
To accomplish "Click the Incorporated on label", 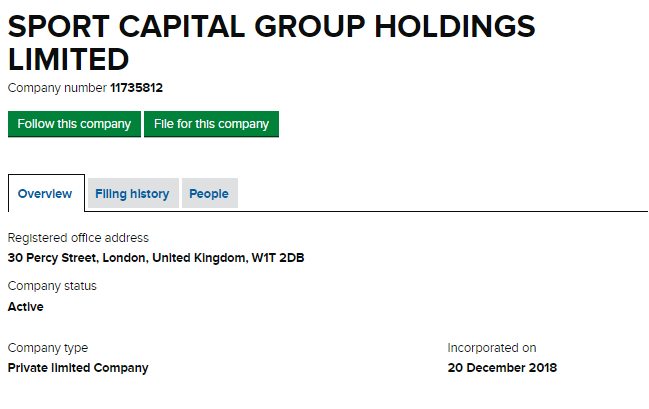I will click(492, 348).
